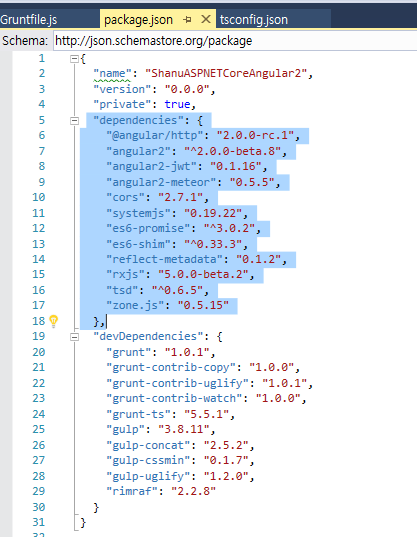
Task: Close the package.json tab
Action: tap(206, 20)
